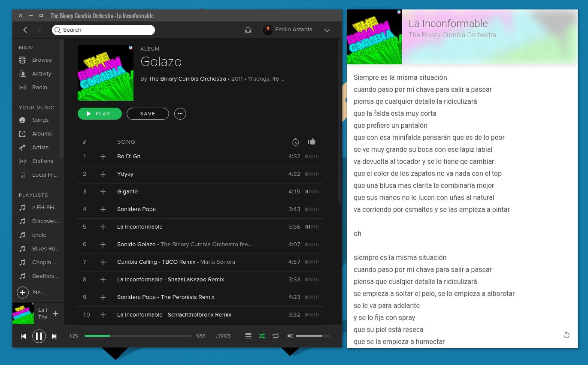Click the lyrics window album art
The width and height of the screenshot is (588, 365).
374,37
